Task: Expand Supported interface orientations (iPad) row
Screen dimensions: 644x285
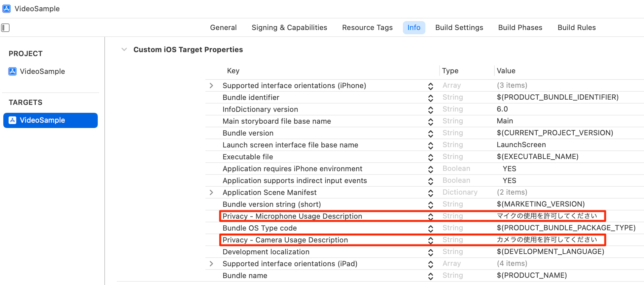Action: (211, 264)
